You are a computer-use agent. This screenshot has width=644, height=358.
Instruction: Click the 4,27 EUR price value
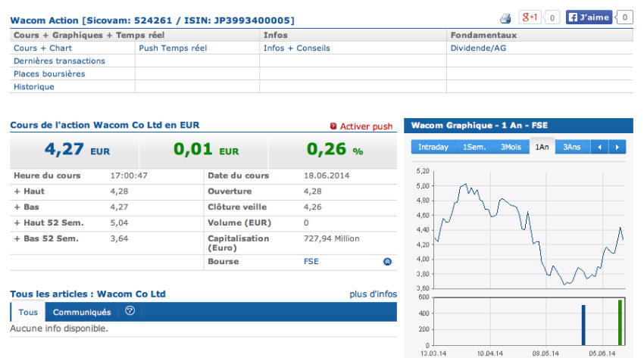pos(77,149)
